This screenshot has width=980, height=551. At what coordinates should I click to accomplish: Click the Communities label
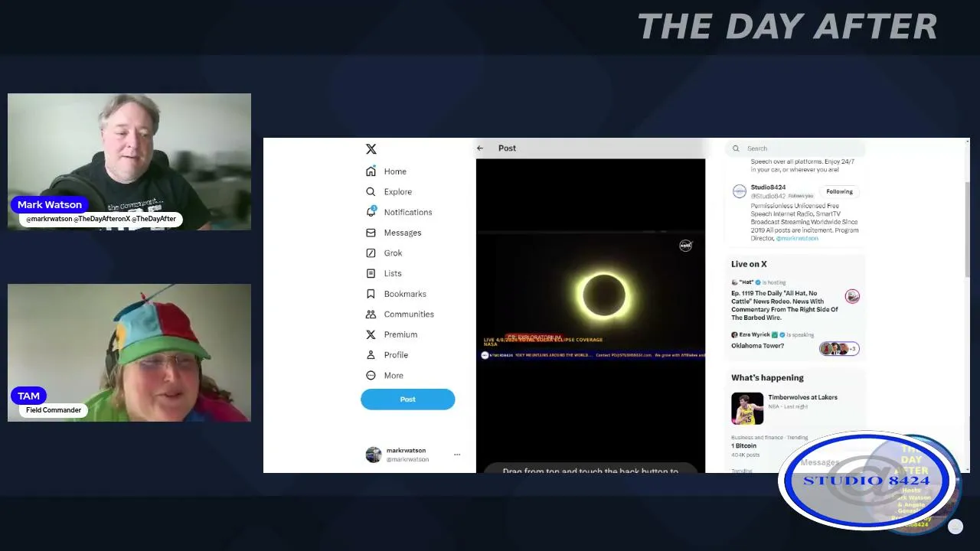409,315
